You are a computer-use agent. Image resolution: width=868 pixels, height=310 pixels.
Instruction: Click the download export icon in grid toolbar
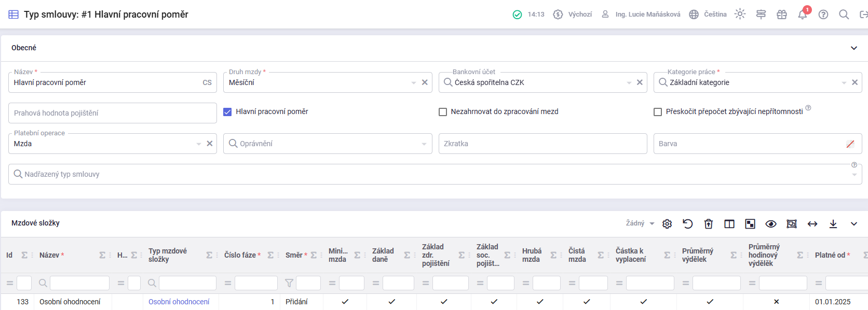833,224
